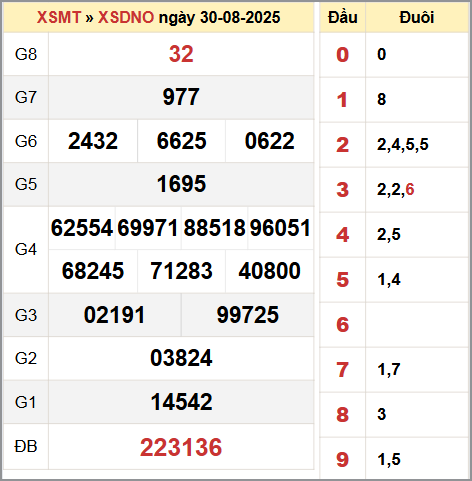This screenshot has width=472, height=481.
Task: Click G4 number 88518
Action: coord(214,228)
